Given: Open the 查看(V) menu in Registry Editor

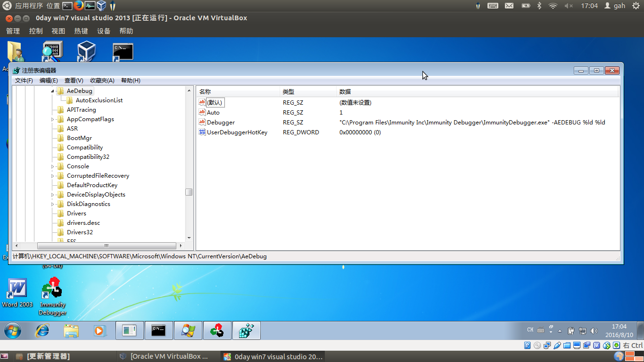Looking at the screenshot, I should click(74, 81).
